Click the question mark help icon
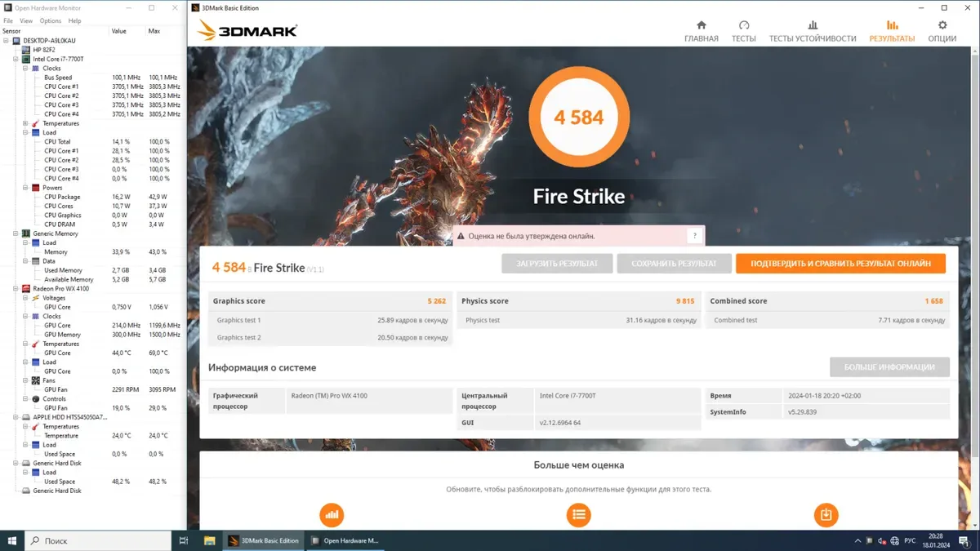980x551 pixels. tap(694, 236)
